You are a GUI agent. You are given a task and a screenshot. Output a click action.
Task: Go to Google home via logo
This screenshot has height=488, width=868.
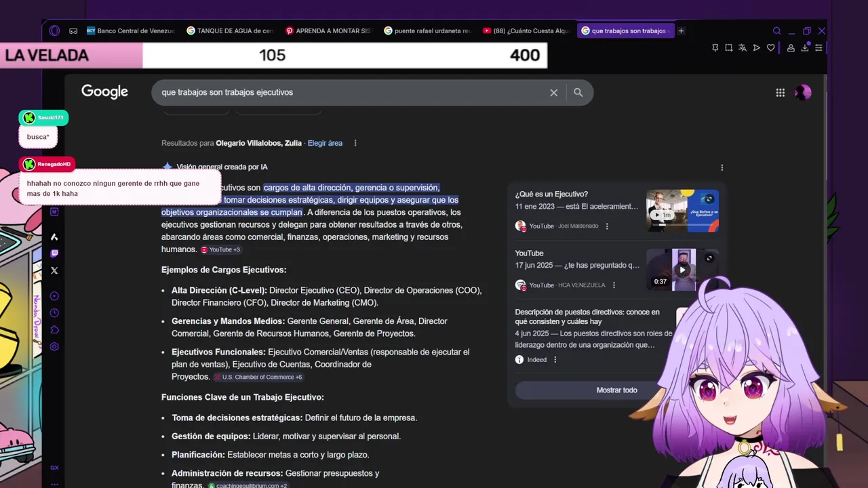104,92
